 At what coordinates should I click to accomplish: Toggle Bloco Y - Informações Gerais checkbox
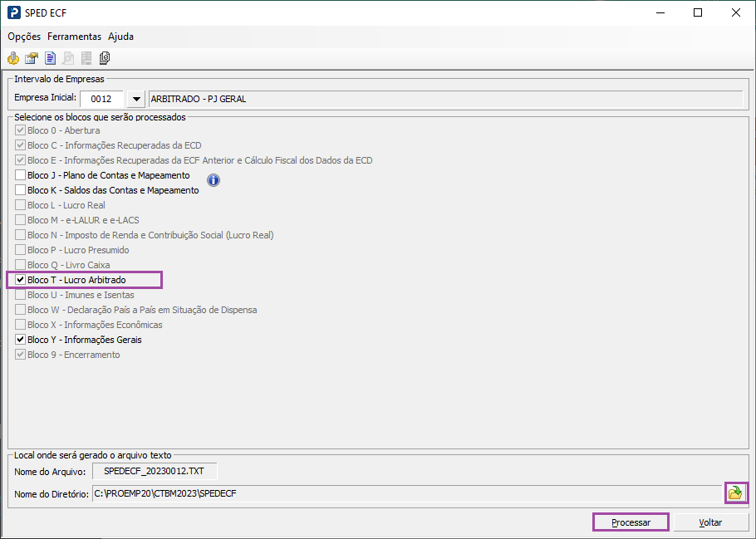click(20, 340)
